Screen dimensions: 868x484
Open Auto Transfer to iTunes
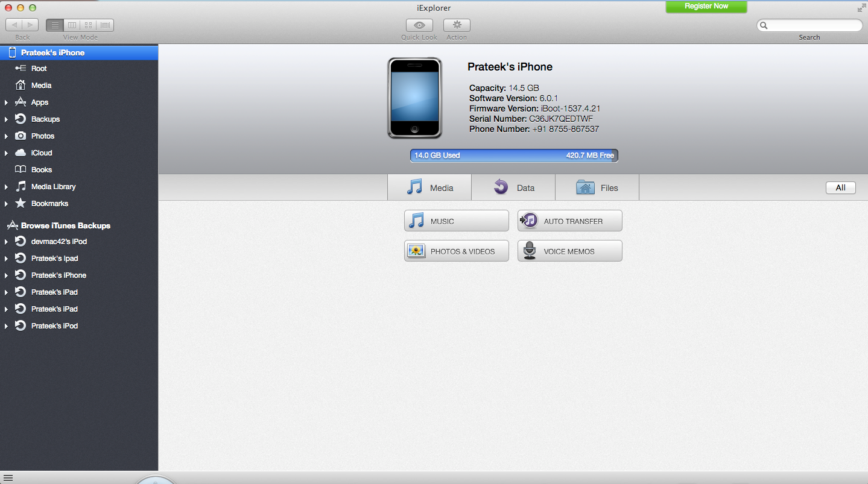tap(569, 221)
